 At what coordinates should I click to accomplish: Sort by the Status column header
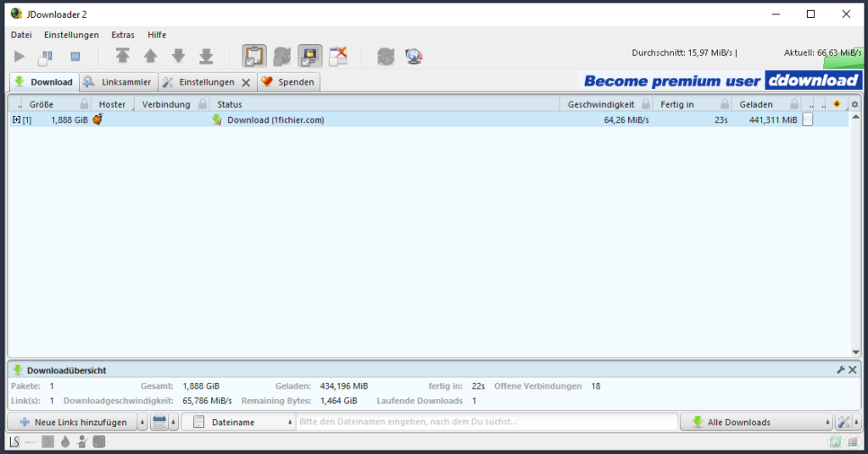pos(230,104)
